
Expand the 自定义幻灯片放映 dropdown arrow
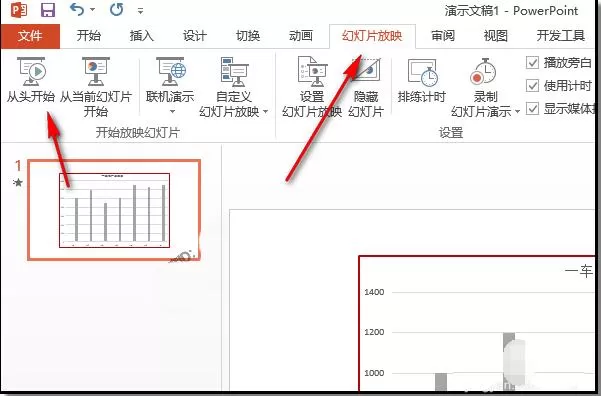coord(266,112)
